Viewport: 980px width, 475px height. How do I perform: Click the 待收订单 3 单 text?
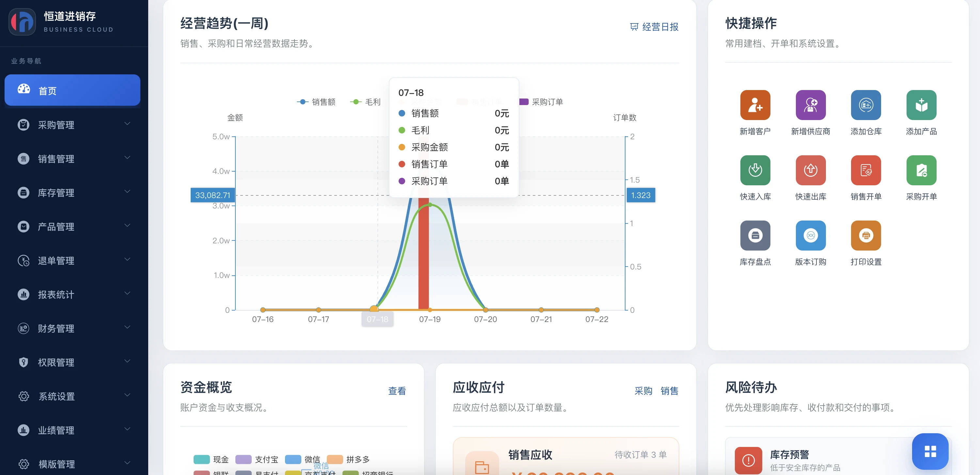coord(640,454)
